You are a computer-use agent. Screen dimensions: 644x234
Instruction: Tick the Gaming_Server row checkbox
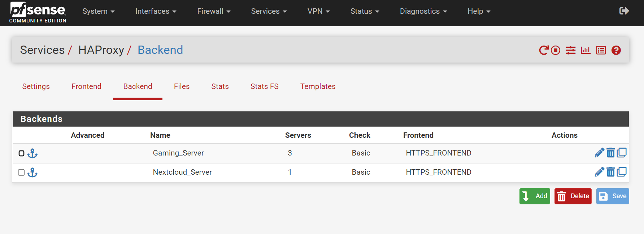click(x=22, y=153)
